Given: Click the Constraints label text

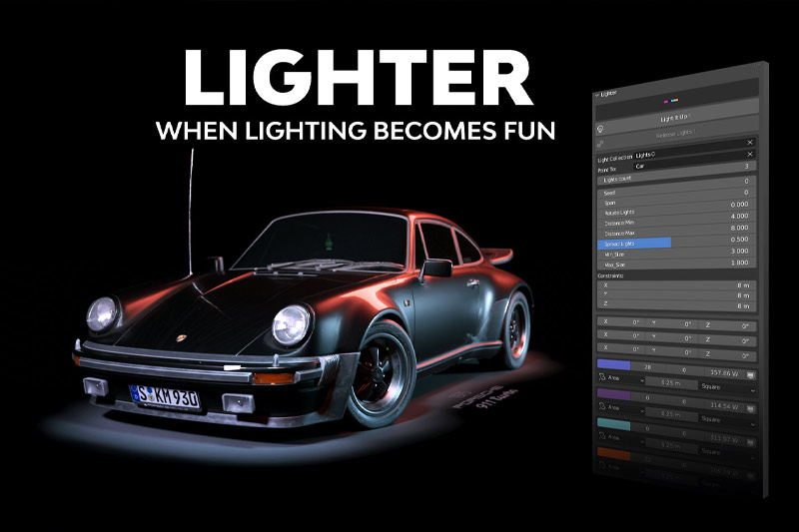Looking at the screenshot, I should click(x=610, y=275).
